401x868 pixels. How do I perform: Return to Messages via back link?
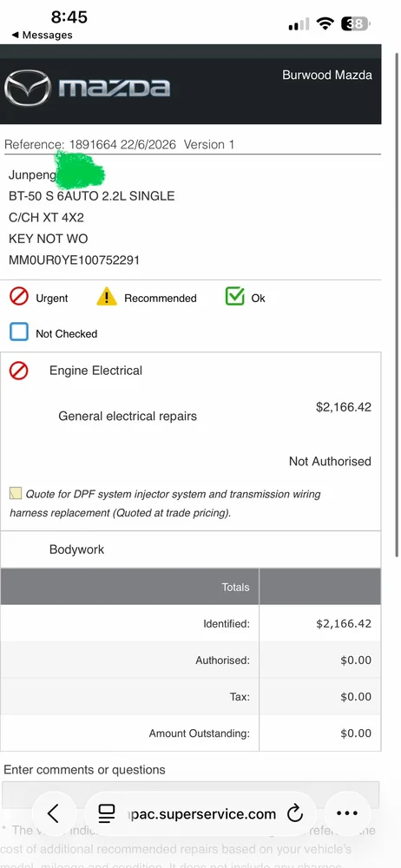42,35
